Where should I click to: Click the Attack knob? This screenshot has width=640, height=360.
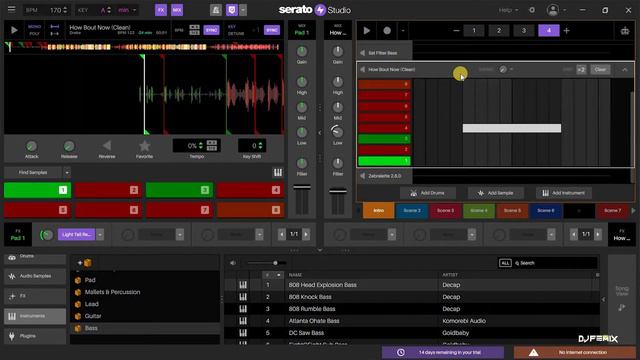point(31,146)
